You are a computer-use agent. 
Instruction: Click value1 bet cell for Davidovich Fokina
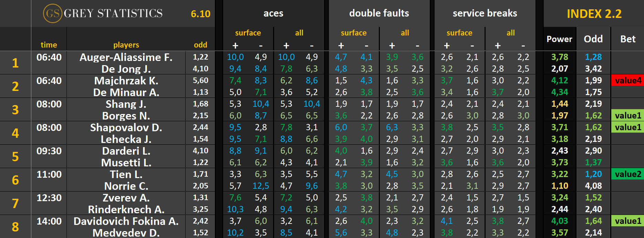628,221
